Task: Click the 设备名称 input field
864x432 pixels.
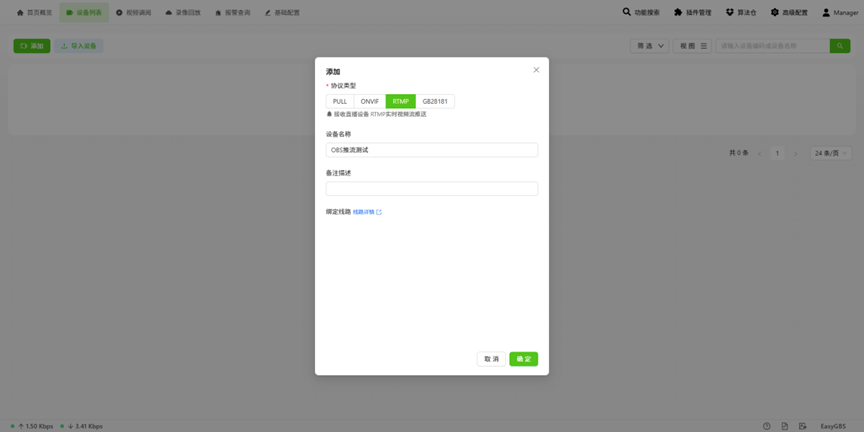Action: click(x=431, y=150)
